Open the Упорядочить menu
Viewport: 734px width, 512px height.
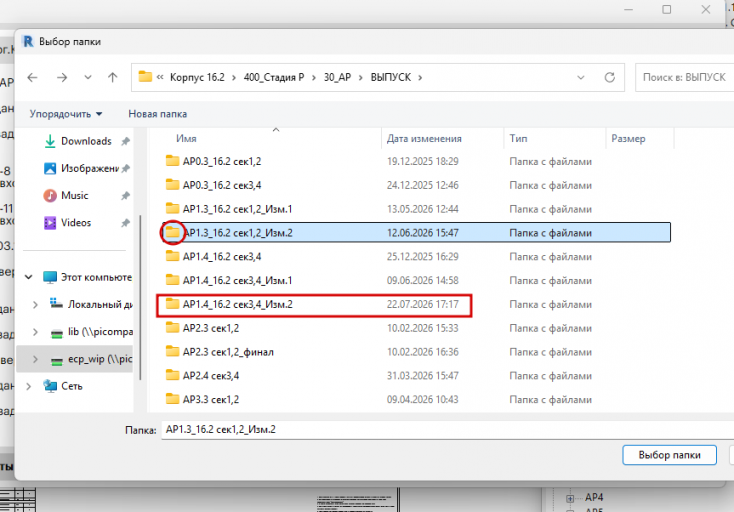66,114
